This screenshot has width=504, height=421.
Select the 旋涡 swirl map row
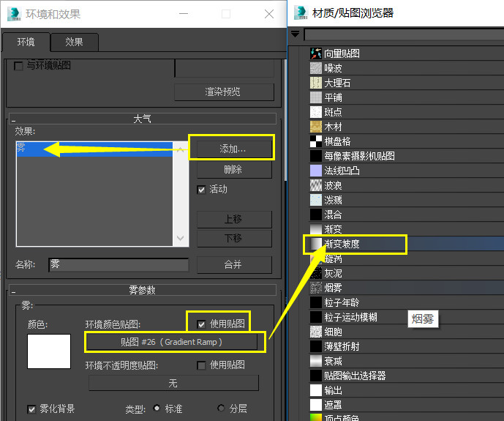click(407, 258)
